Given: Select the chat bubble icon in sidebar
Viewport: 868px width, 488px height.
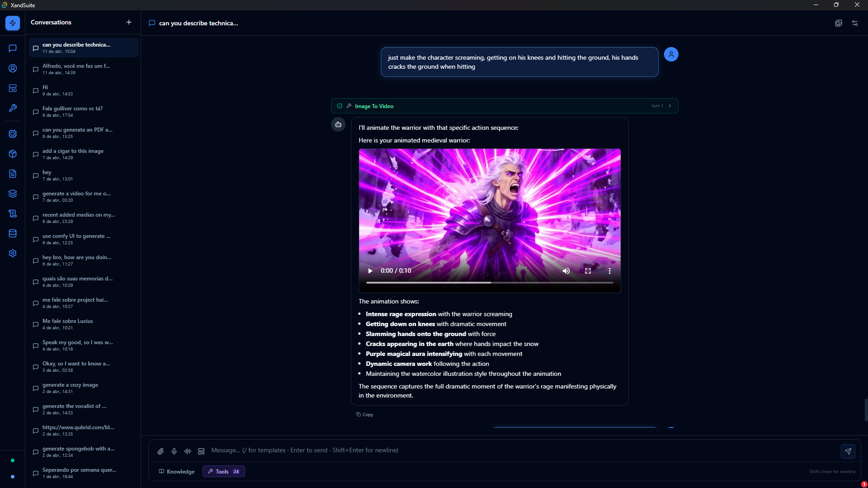Looking at the screenshot, I should pyautogui.click(x=12, y=48).
